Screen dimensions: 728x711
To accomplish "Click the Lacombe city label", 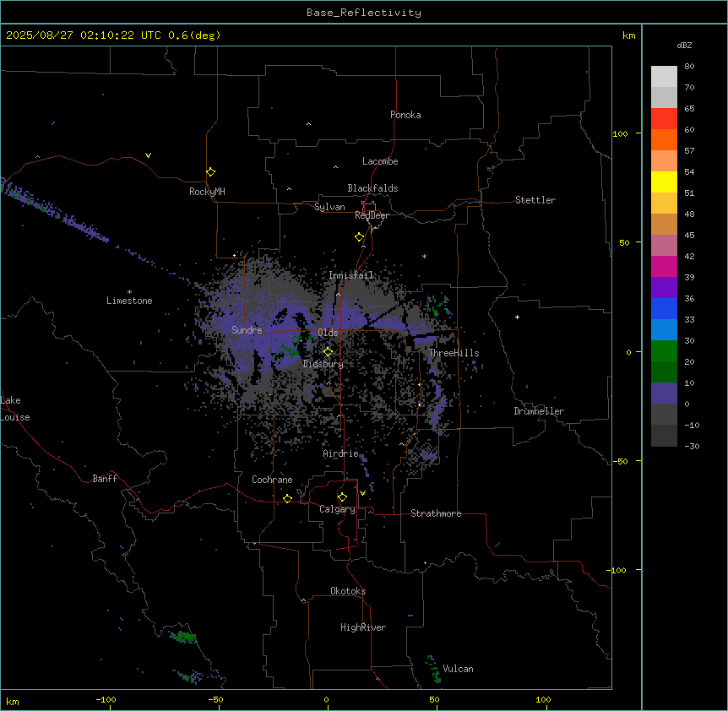I will pyautogui.click(x=380, y=161).
